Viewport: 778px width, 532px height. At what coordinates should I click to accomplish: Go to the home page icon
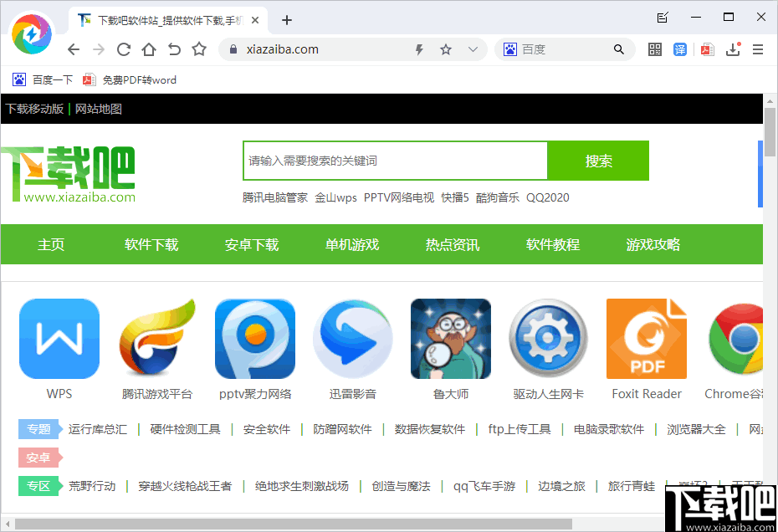point(149,49)
